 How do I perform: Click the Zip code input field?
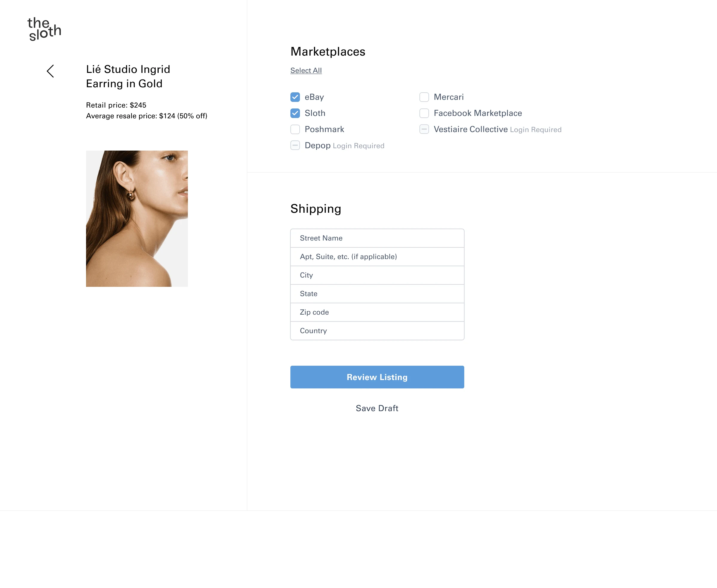click(377, 312)
